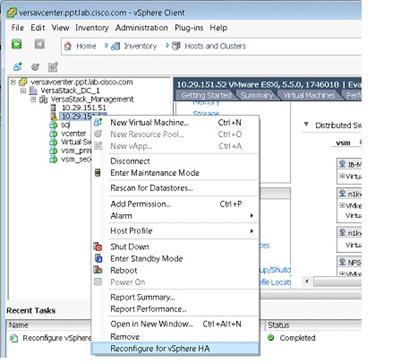Click the Inventory icon in breadcrumb

(116, 46)
